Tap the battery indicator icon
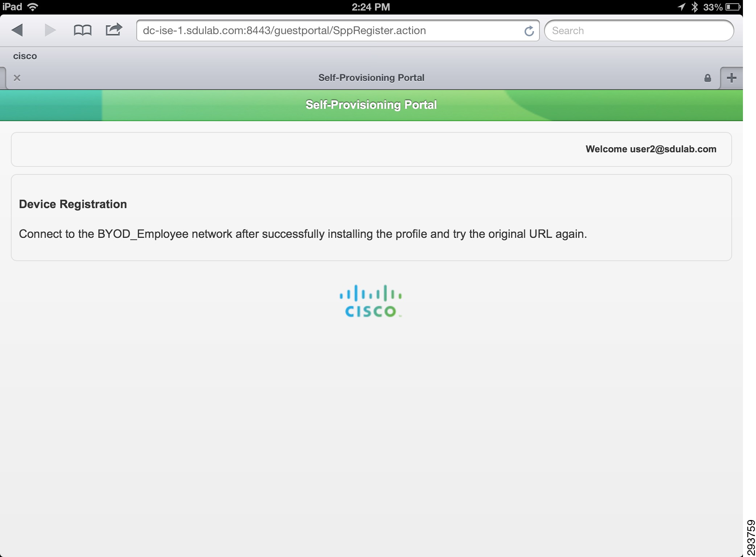 (x=733, y=7)
